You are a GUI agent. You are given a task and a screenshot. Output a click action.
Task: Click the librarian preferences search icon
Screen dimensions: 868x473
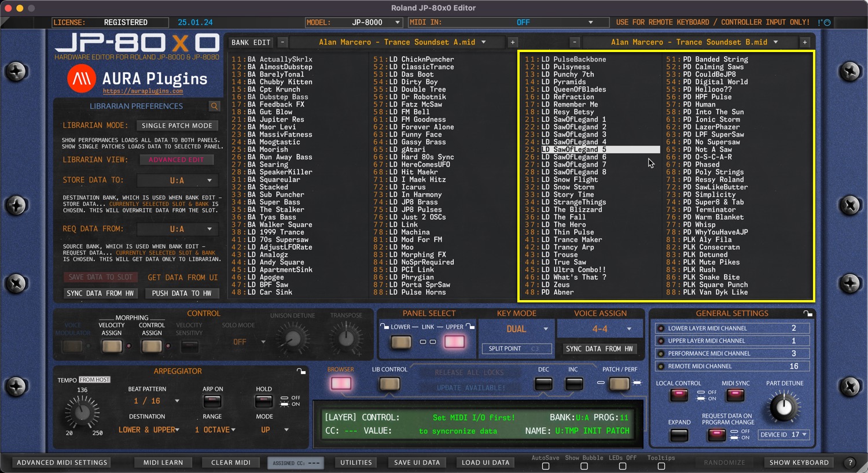coord(214,106)
